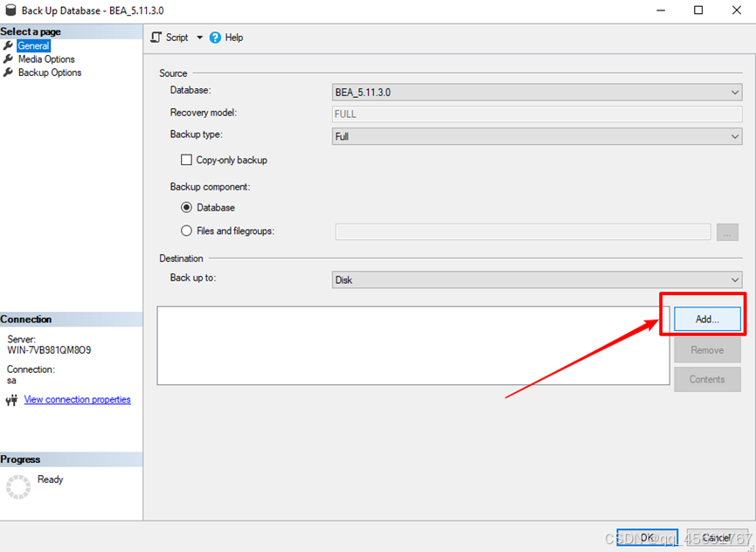Click the wrench icon beside Media Options

[x=8, y=59]
